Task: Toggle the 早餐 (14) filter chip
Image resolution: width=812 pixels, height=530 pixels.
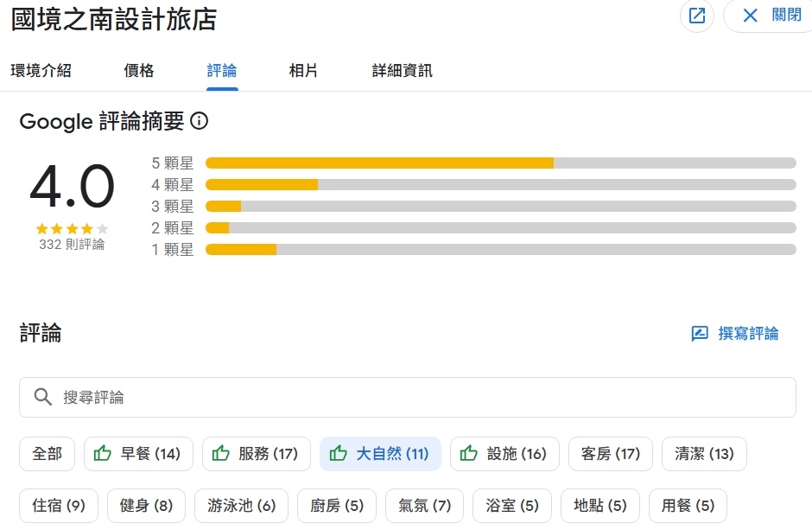Action: tap(138, 453)
